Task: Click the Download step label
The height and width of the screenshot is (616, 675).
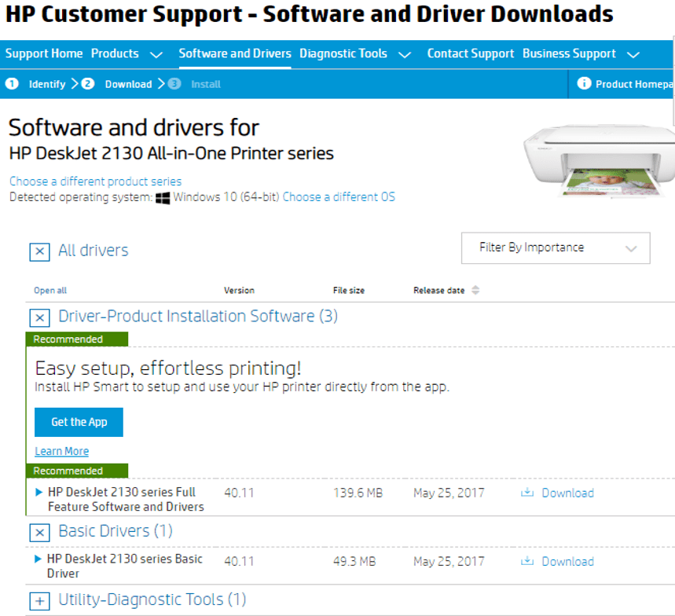Action: [x=128, y=84]
